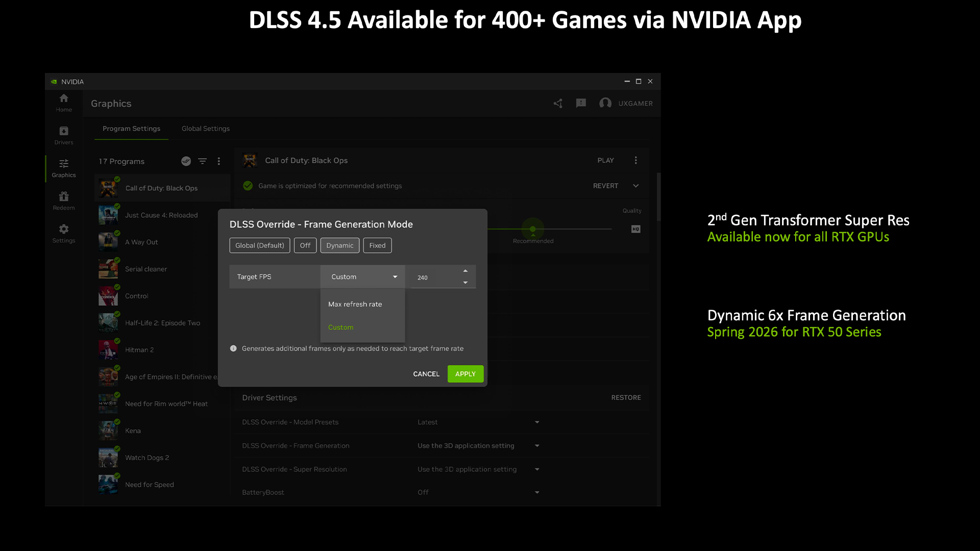Open the Redeem section

[x=63, y=201]
